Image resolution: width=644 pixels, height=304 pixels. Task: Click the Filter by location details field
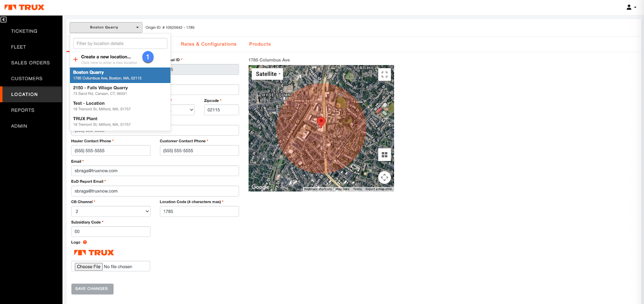tap(120, 43)
